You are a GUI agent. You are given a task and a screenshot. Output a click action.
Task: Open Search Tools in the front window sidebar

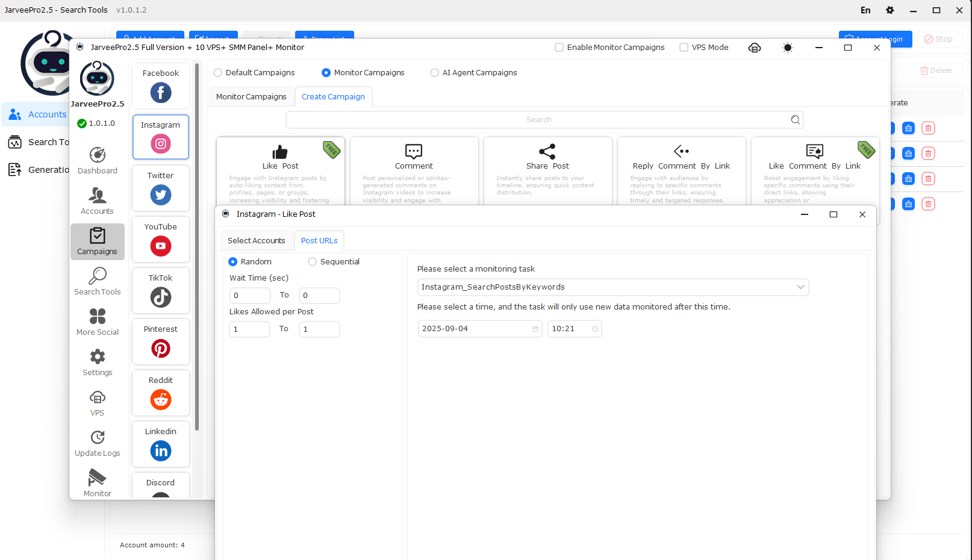click(x=98, y=282)
